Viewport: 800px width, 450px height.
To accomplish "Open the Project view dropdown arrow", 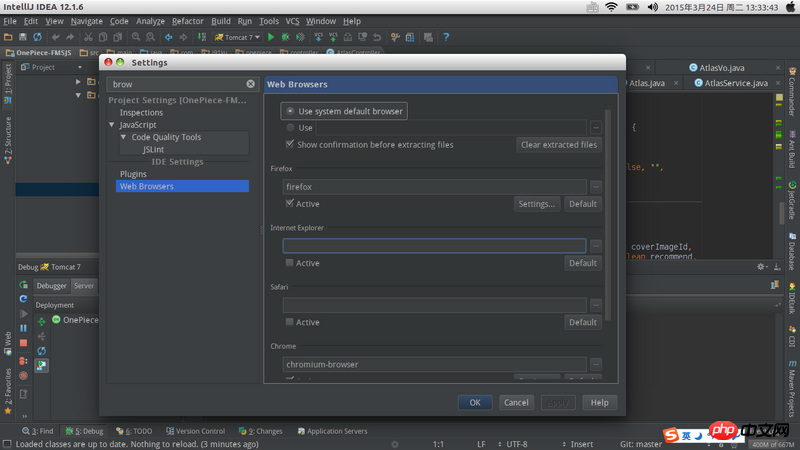I will (x=80, y=67).
